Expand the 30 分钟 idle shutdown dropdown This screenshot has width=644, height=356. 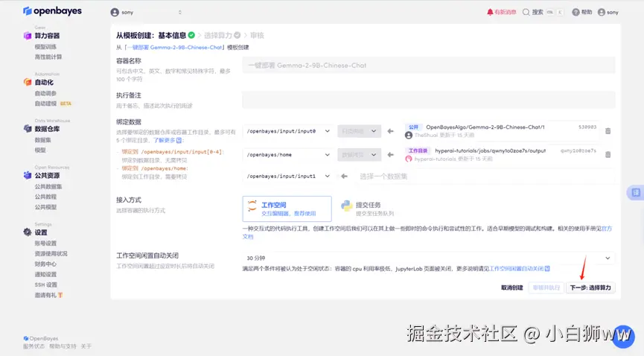[x=429, y=258]
